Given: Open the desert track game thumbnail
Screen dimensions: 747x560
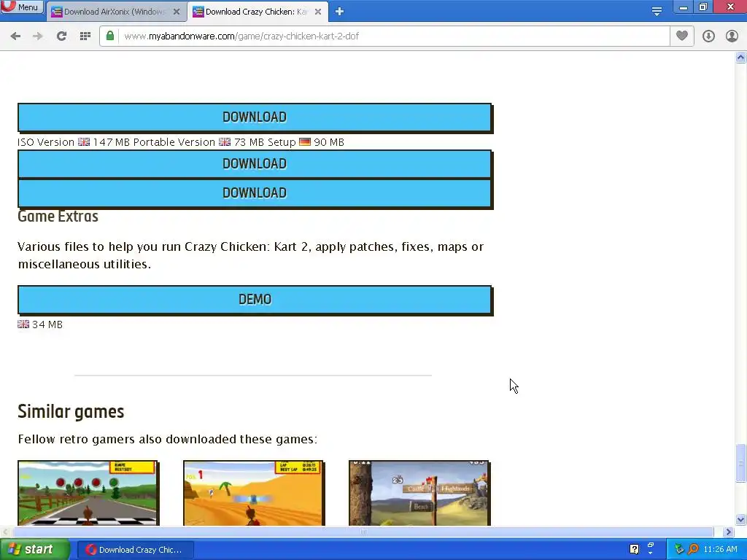Looking at the screenshot, I should click(x=254, y=493).
